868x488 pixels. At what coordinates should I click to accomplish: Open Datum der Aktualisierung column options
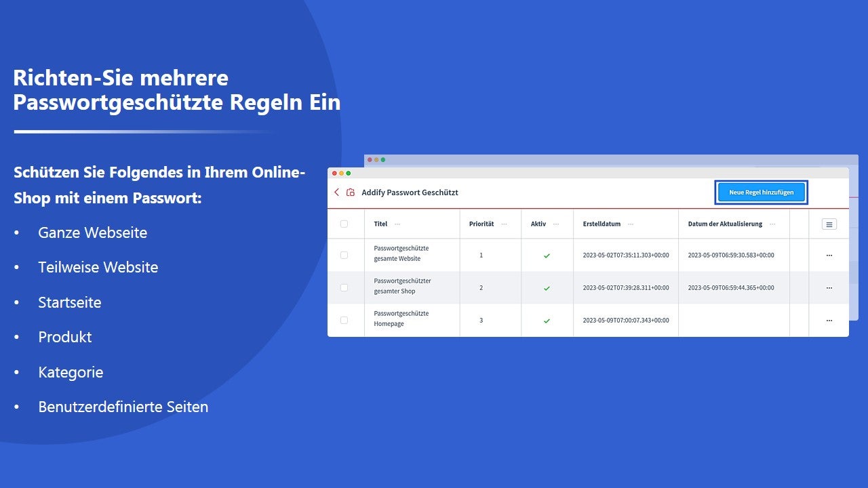tap(772, 224)
